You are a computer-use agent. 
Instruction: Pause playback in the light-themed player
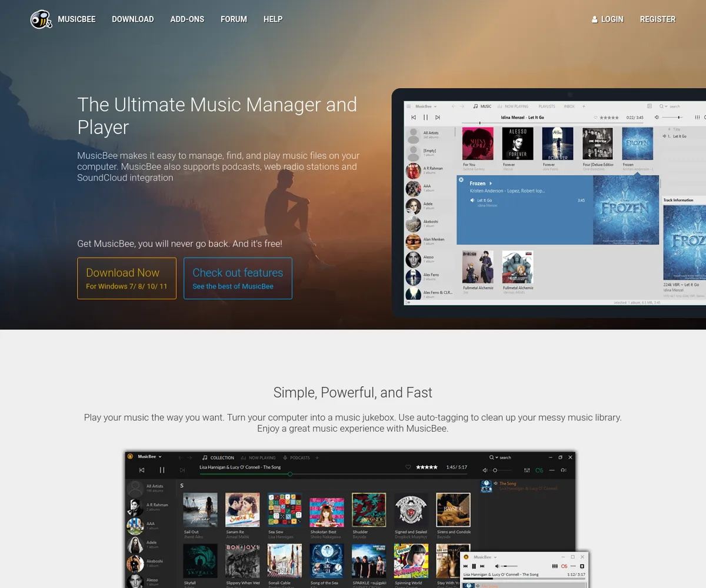pos(425,118)
